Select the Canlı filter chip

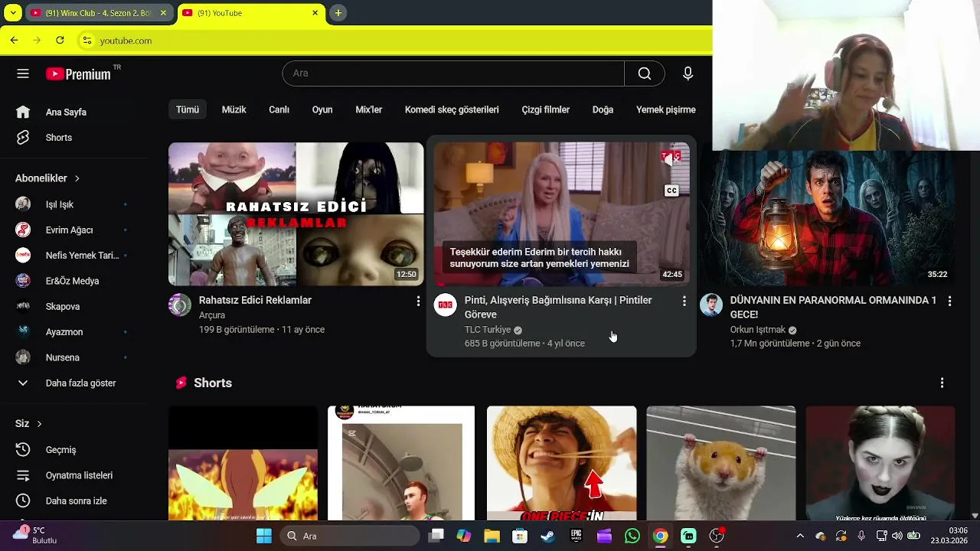(x=279, y=110)
